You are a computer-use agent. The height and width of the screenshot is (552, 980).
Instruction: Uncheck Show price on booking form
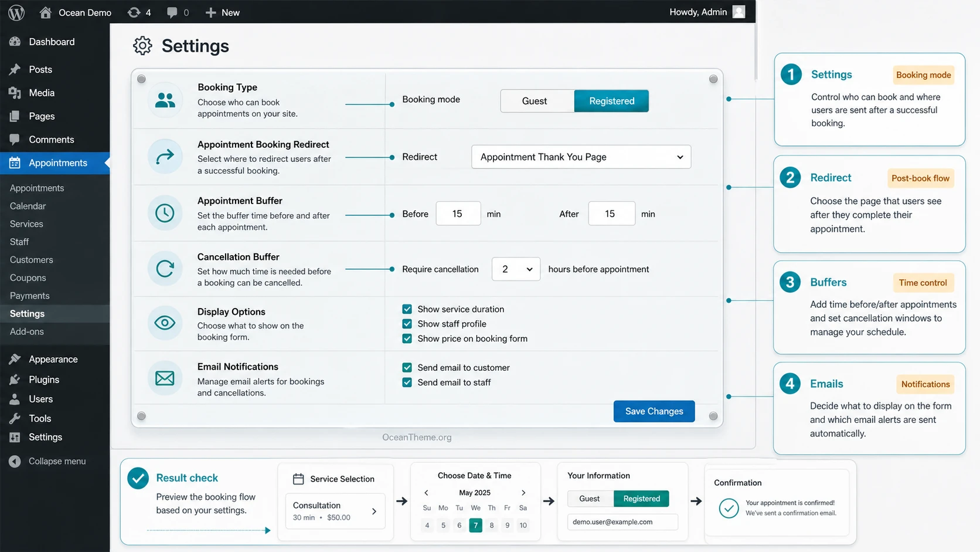pos(407,338)
